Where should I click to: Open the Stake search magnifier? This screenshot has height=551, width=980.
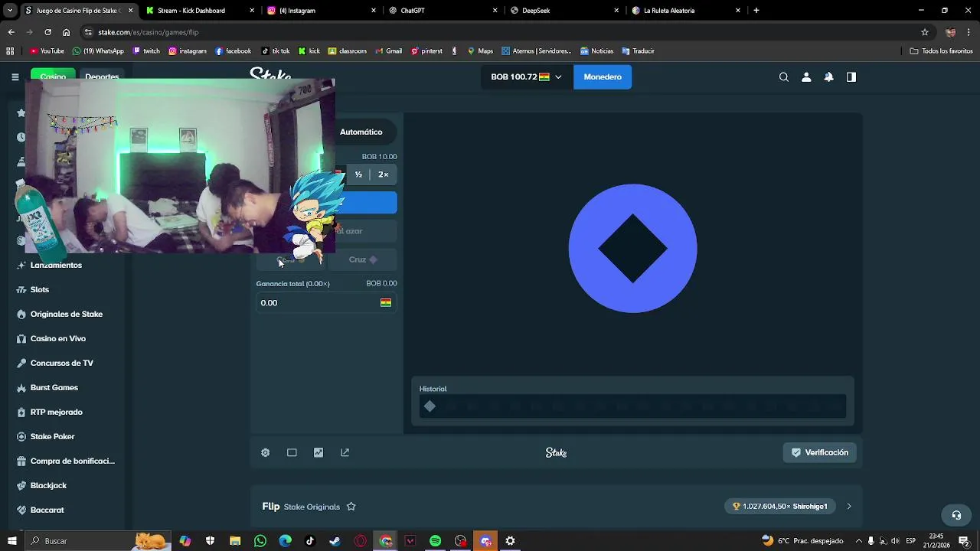pos(783,77)
